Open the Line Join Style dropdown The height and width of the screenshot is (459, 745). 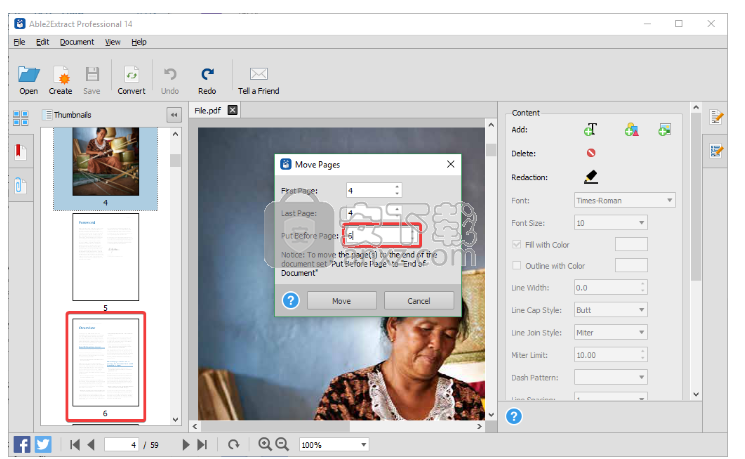click(611, 333)
